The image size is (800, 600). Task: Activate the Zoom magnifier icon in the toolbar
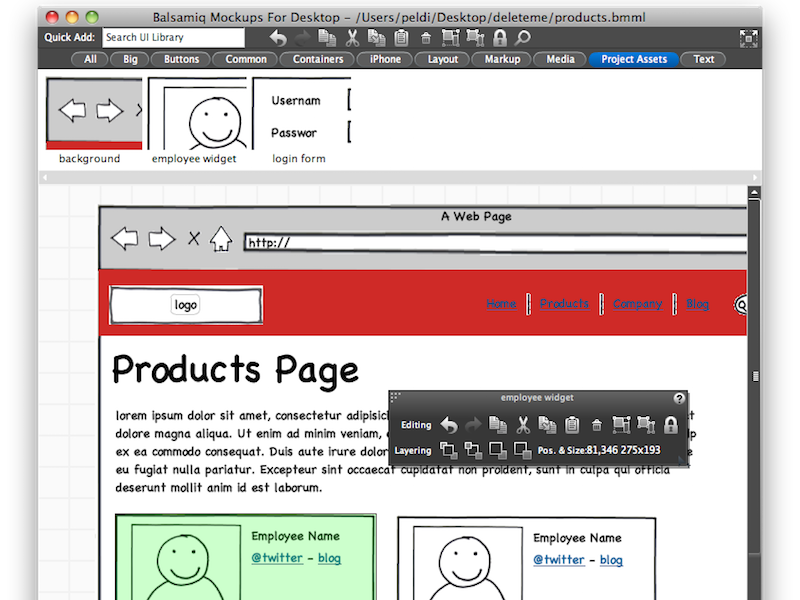pos(521,37)
